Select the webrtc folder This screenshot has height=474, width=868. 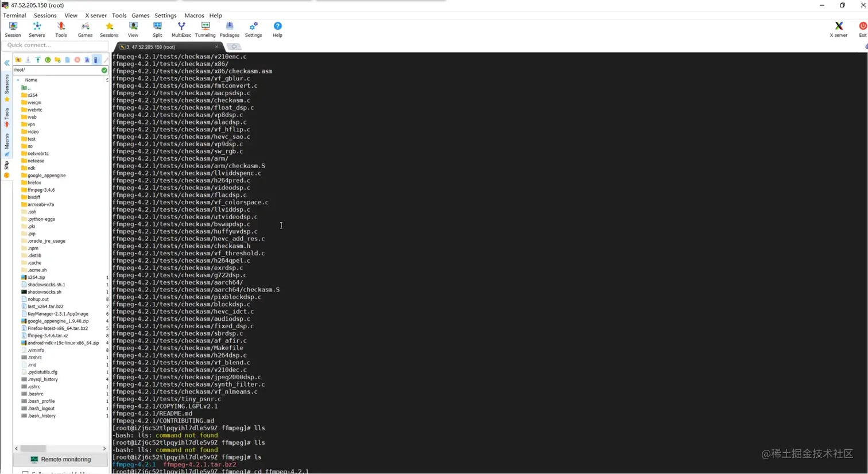click(32, 110)
